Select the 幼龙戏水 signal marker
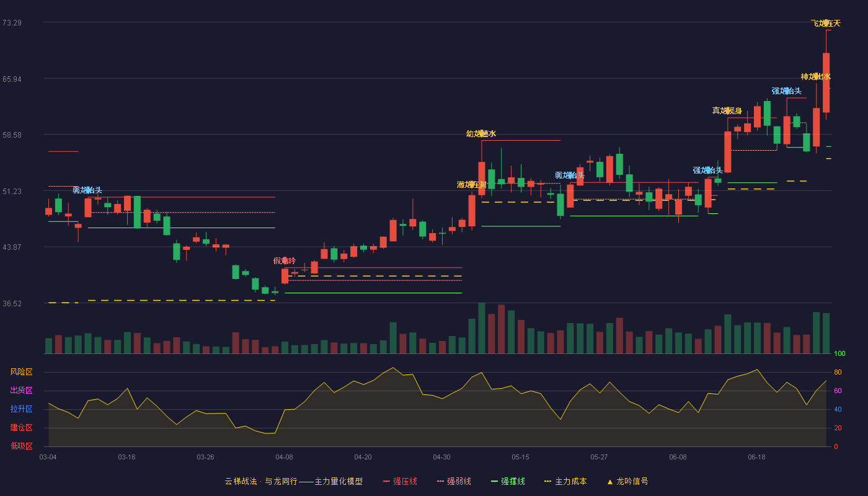The width and height of the screenshot is (868, 496). tap(481, 134)
